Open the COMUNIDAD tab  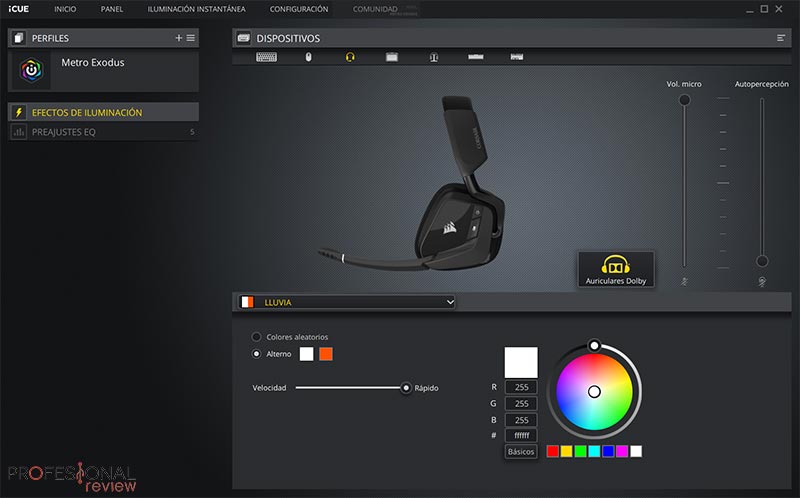coord(375,9)
